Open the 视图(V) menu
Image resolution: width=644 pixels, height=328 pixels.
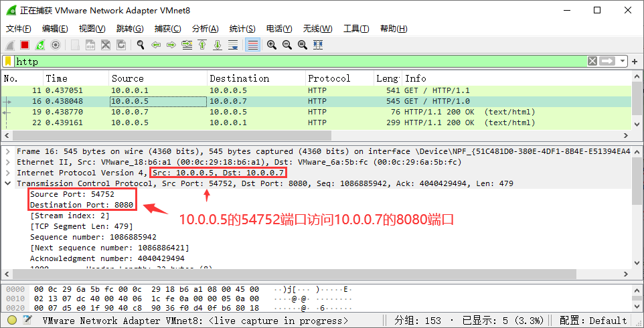click(x=92, y=29)
